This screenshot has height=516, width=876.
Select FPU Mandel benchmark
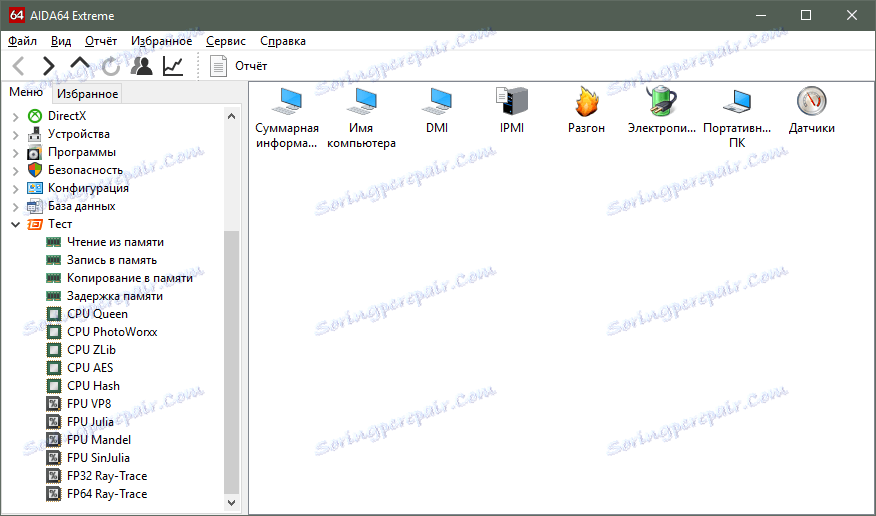point(99,439)
